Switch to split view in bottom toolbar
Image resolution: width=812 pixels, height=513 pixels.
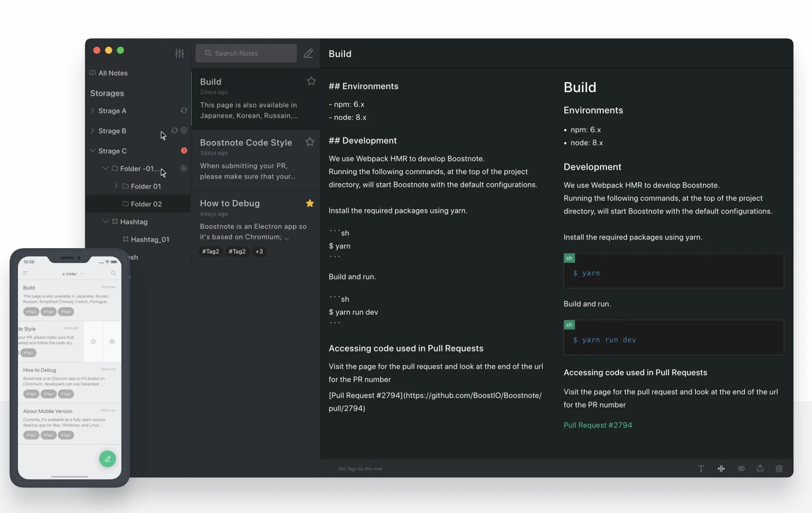(x=721, y=469)
